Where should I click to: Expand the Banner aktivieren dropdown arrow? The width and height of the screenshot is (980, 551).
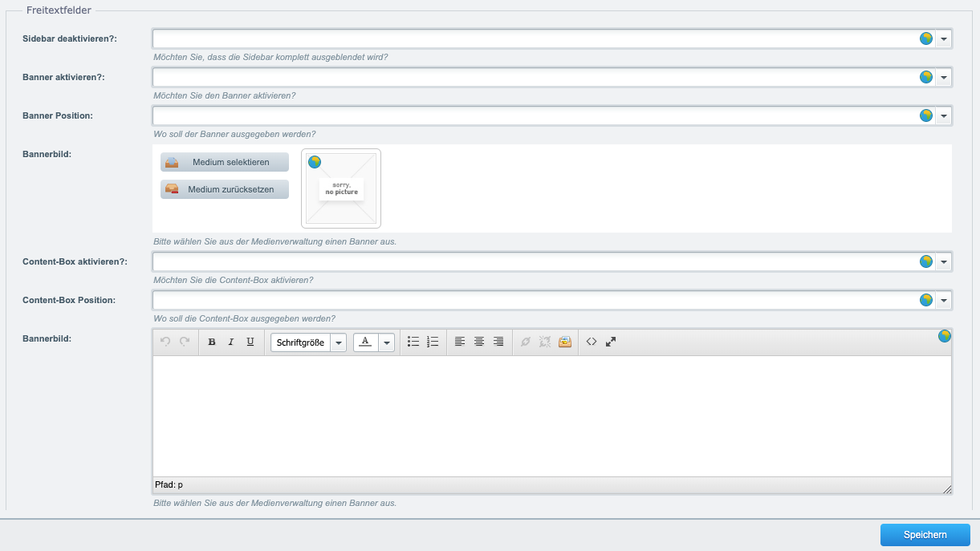tap(944, 77)
